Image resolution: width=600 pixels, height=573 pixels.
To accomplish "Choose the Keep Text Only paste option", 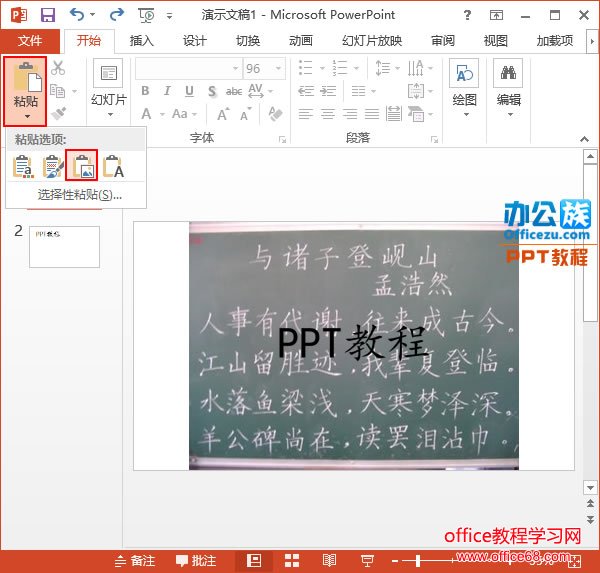I will pos(113,166).
